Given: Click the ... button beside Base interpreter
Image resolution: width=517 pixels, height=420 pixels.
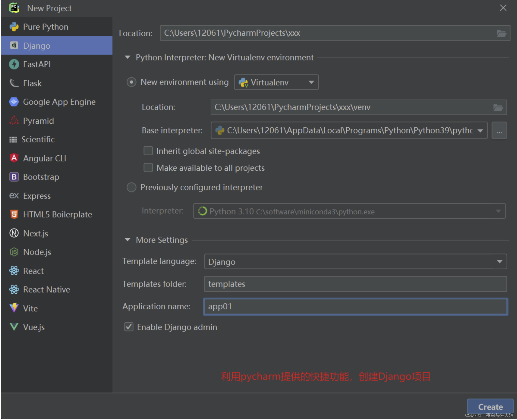Looking at the screenshot, I should (x=499, y=131).
